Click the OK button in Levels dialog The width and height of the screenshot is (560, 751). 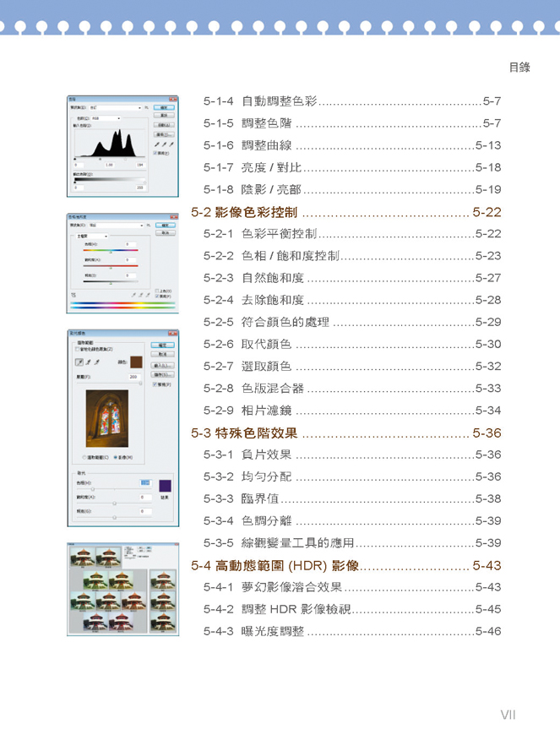(165, 107)
